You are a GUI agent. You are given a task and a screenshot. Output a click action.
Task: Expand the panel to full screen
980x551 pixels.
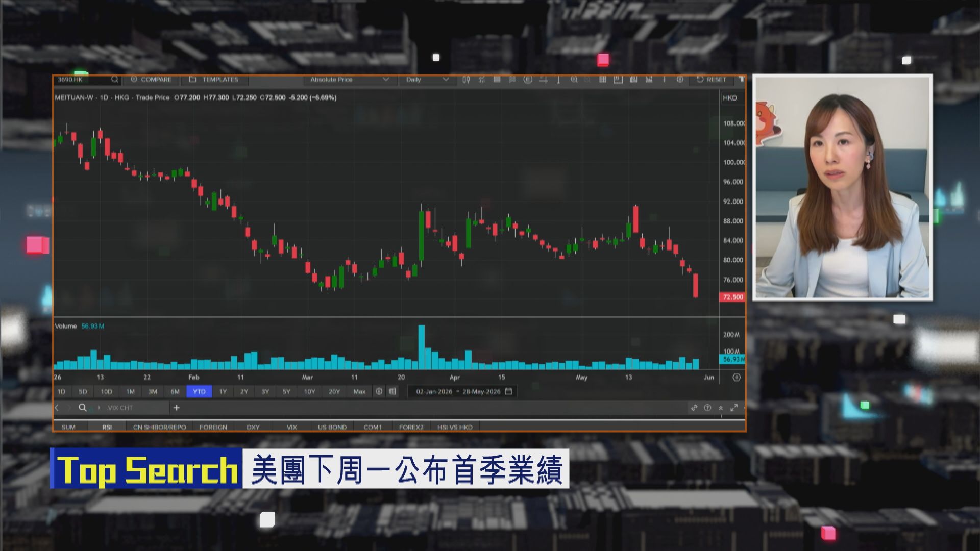734,408
